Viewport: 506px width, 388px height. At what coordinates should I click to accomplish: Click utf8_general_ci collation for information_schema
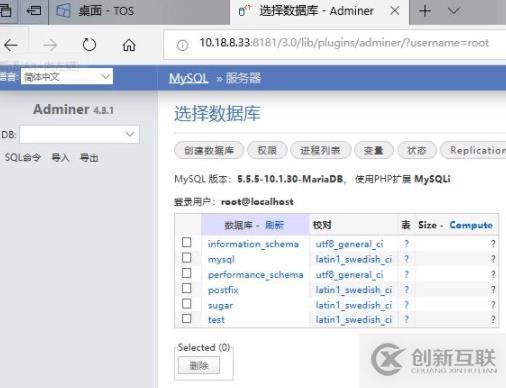pos(349,244)
